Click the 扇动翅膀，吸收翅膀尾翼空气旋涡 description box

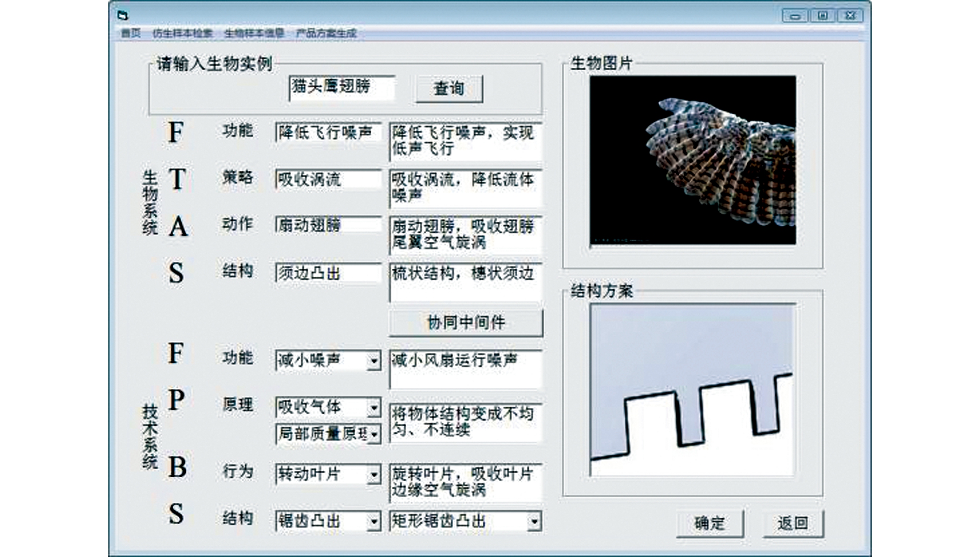(465, 235)
